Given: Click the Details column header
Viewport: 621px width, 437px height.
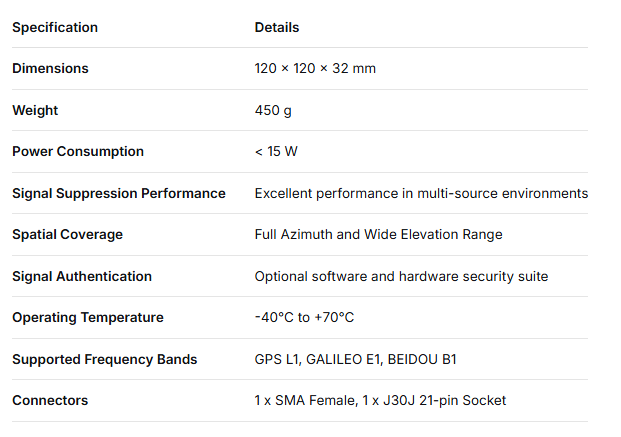Looking at the screenshot, I should point(277,27).
